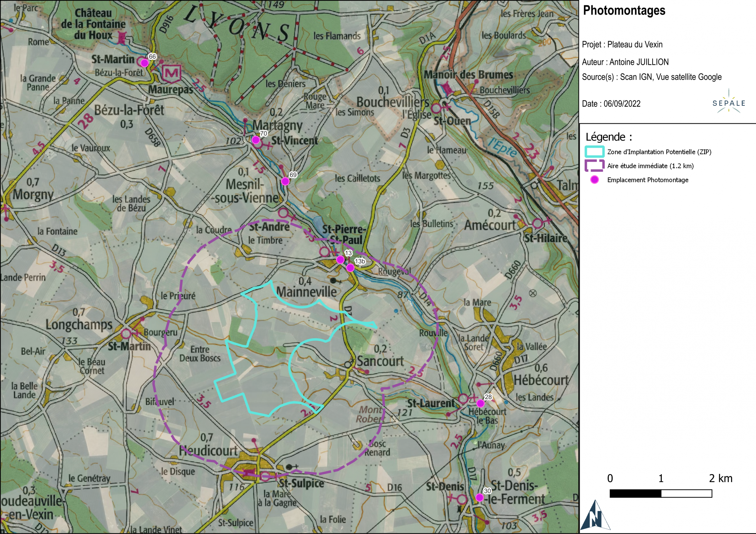
Task: Click the Maurepas museum M symbol
Action: (172, 73)
